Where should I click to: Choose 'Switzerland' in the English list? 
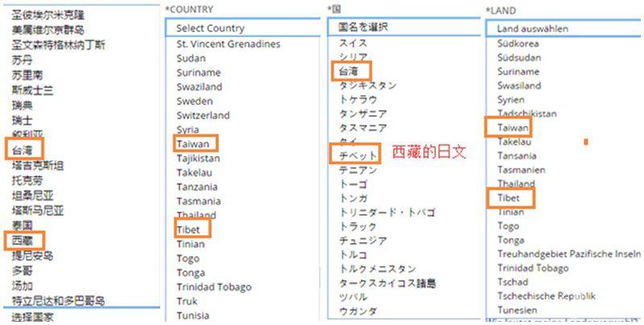pyautogui.click(x=201, y=115)
